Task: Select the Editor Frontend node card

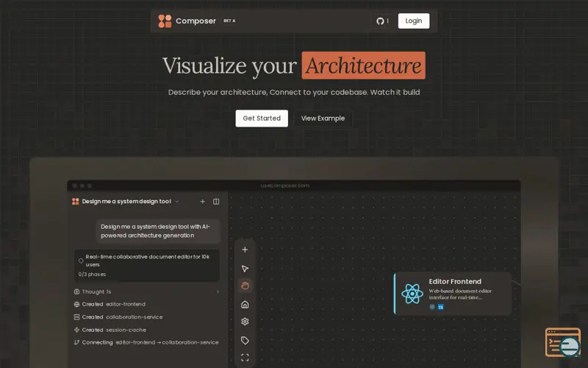Action: pos(453,294)
